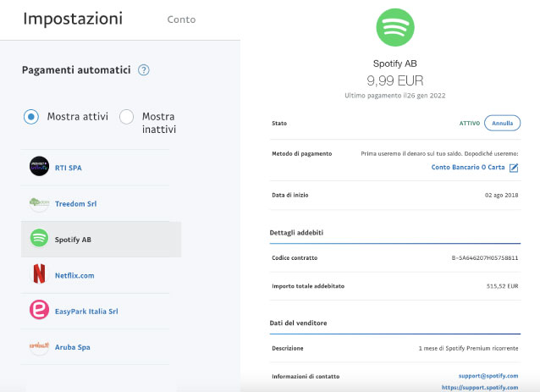The width and height of the screenshot is (540, 392).
Task: Click the Ultimo pagamento il26 gen 2022 text
Action: coord(395,96)
